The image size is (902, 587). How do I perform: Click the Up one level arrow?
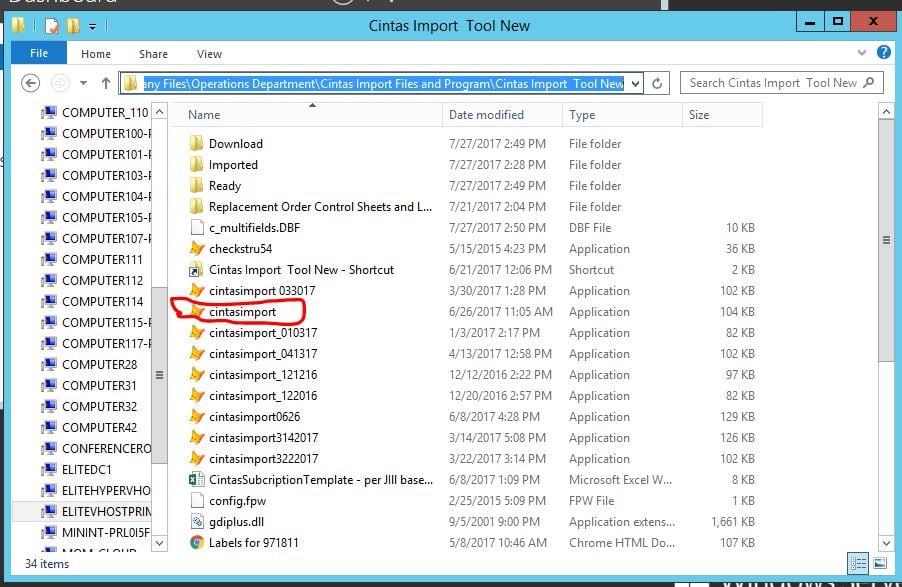point(106,82)
